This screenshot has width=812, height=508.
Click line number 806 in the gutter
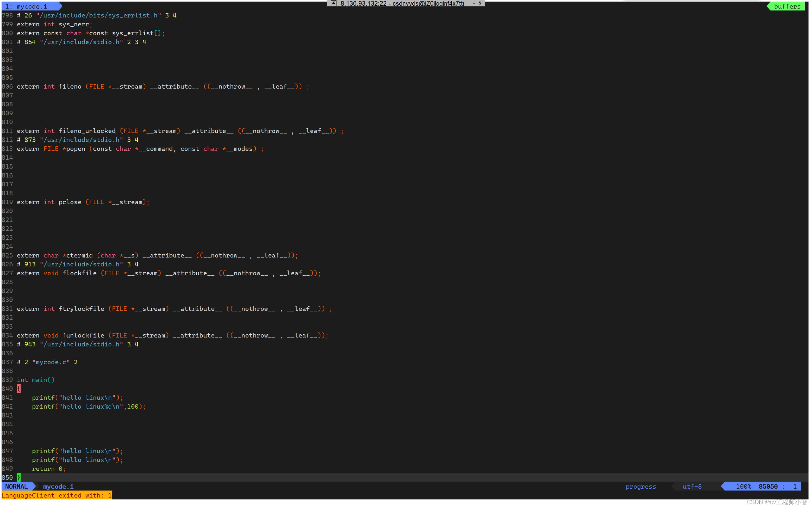pyautogui.click(x=7, y=86)
